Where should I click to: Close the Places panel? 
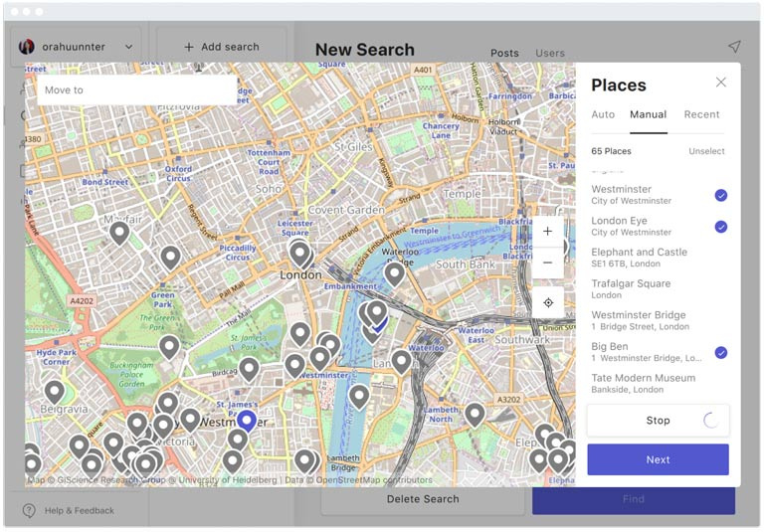click(x=721, y=83)
